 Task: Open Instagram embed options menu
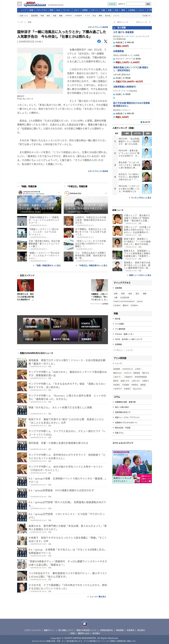(59, 193)
